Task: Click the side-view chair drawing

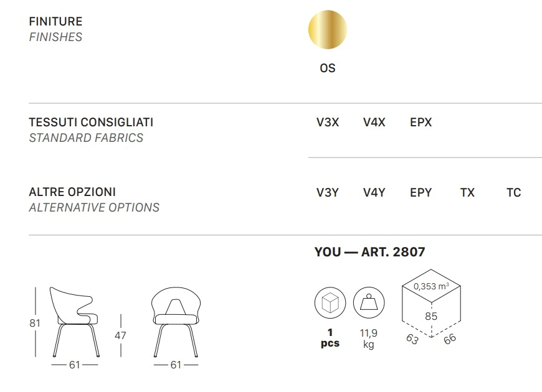Action: [74, 322]
